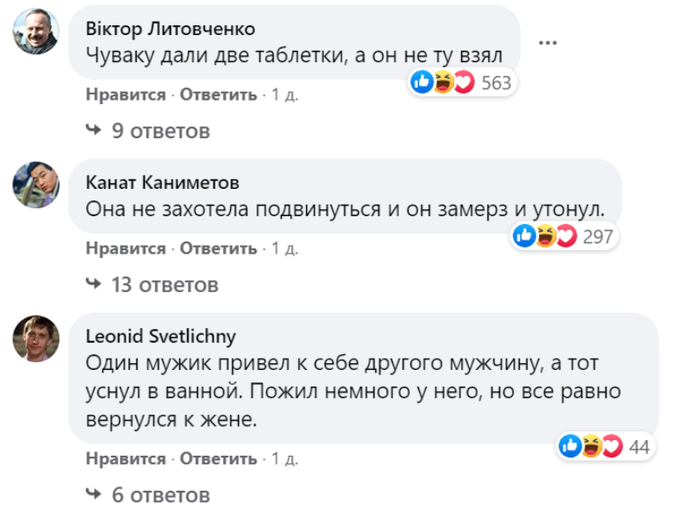The image size is (700, 517).
Task: Open Віктор Литовченко's profile name link
Action: [171, 29]
